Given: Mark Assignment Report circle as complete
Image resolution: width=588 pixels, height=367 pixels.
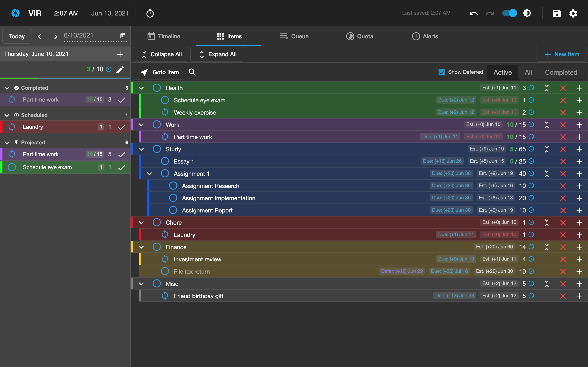Looking at the screenshot, I should (x=173, y=210).
